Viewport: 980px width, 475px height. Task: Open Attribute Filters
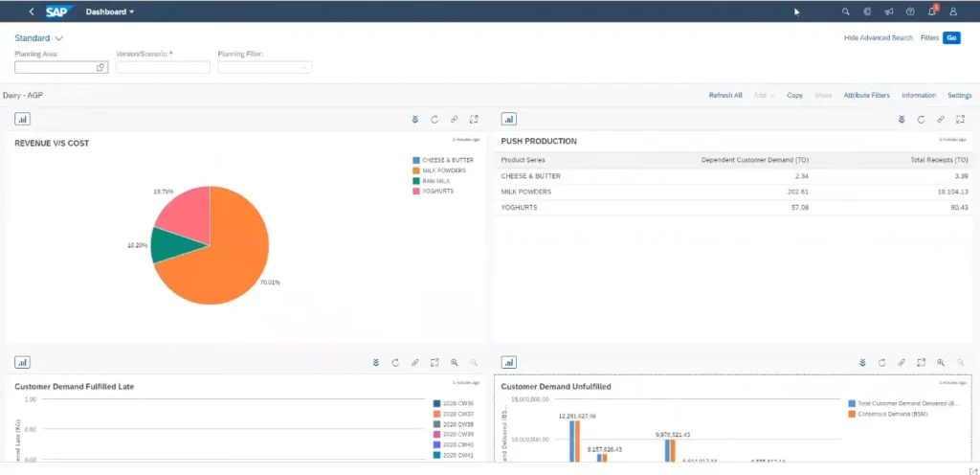pyautogui.click(x=866, y=96)
